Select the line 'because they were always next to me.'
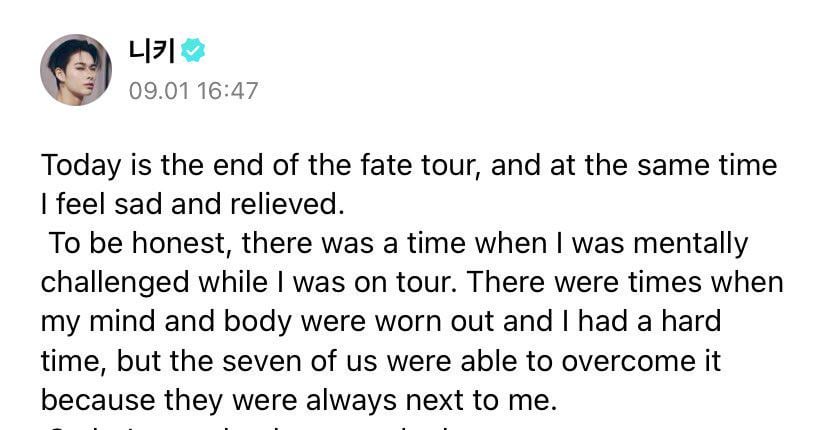Screen dimensions: 828x430 pyautogui.click(x=299, y=401)
